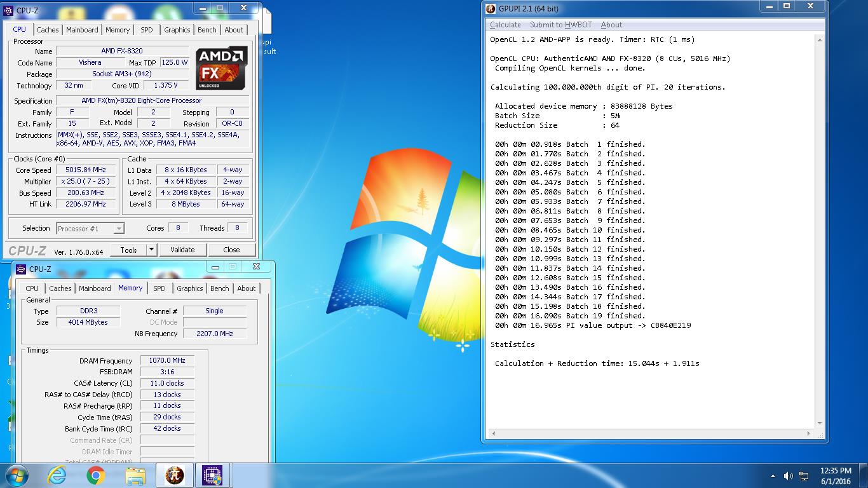Click the taskbar clock showing 12:35 PM
Image resolution: width=868 pixels, height=488 pixels.
[835, 476]
